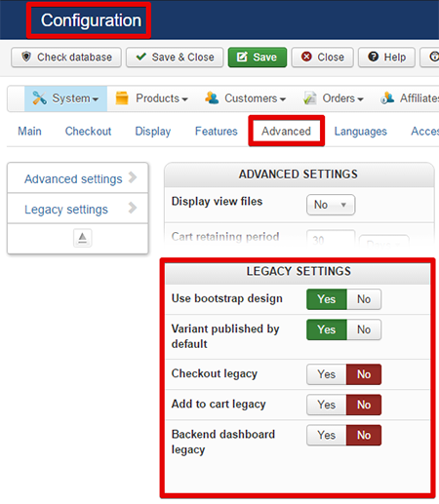The image size is (439, 504).
Task: Switch to the Main tab
Action: (29, 132)
